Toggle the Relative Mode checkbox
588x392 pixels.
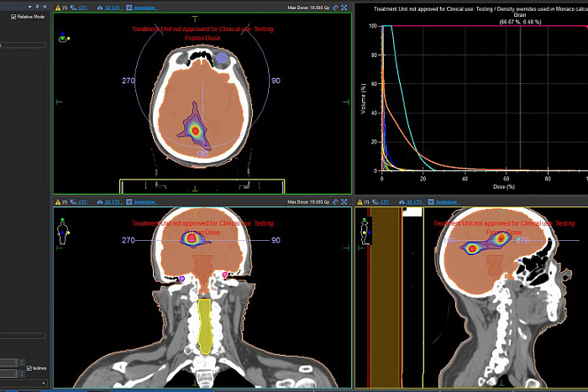(13, 17)
